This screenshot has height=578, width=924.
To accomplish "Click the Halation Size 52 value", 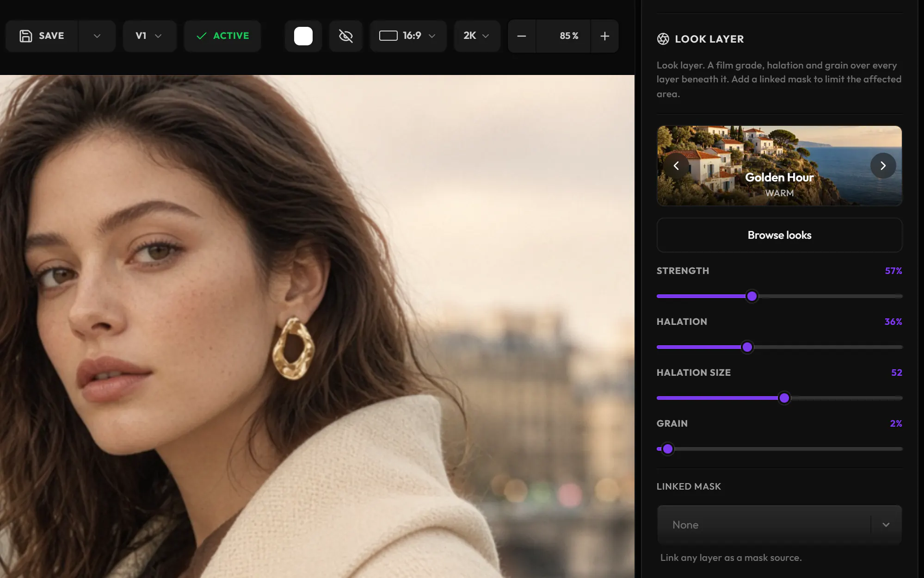I will tap(897, 373).
